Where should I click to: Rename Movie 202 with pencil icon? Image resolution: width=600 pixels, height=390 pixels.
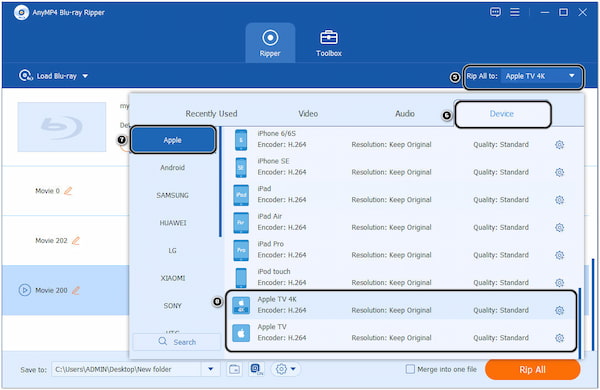click(x=76, y=240)
